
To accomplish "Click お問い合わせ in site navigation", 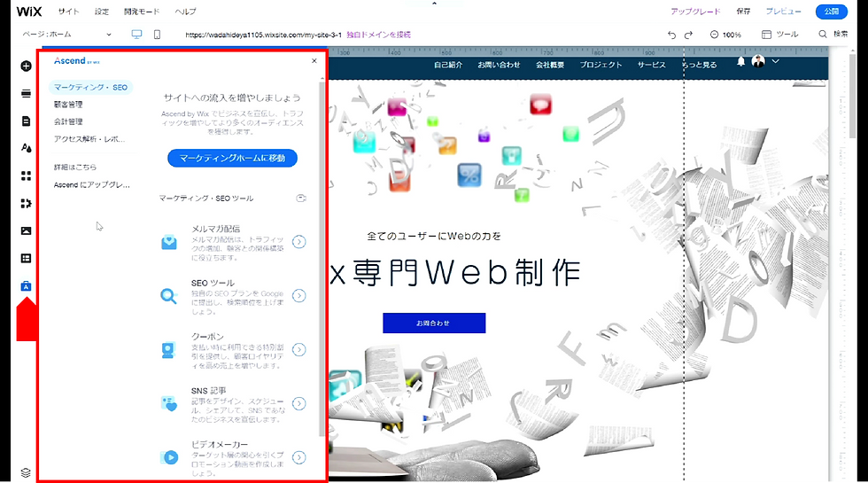I will (499, 65).
